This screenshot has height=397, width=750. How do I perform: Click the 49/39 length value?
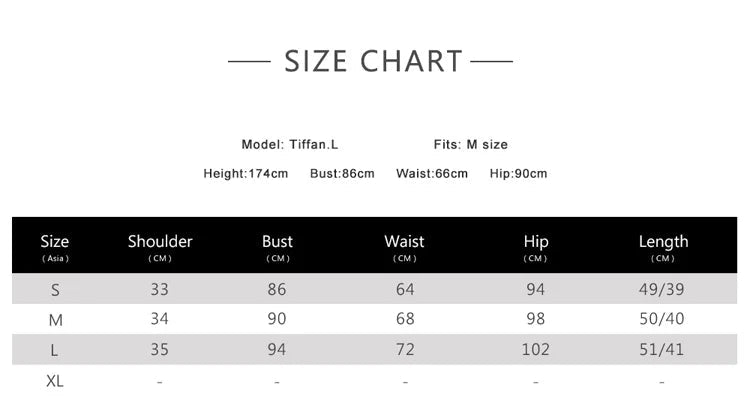(662, 289)
